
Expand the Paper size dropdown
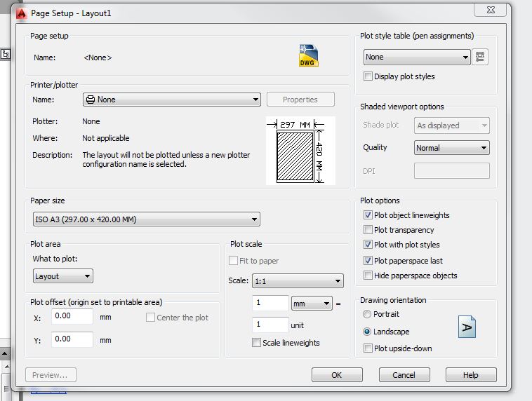click(x=145, y=219)
